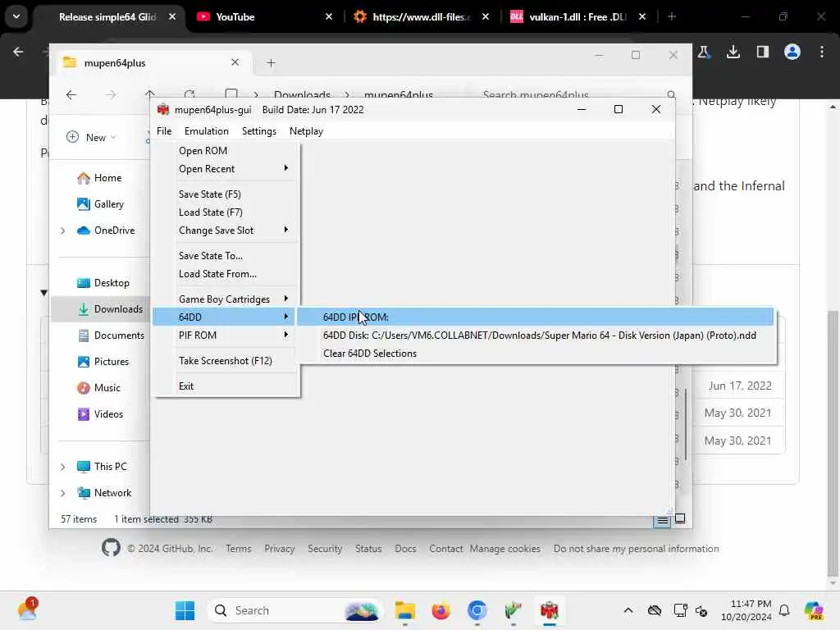Open the Settings menu

pos(258,131)
